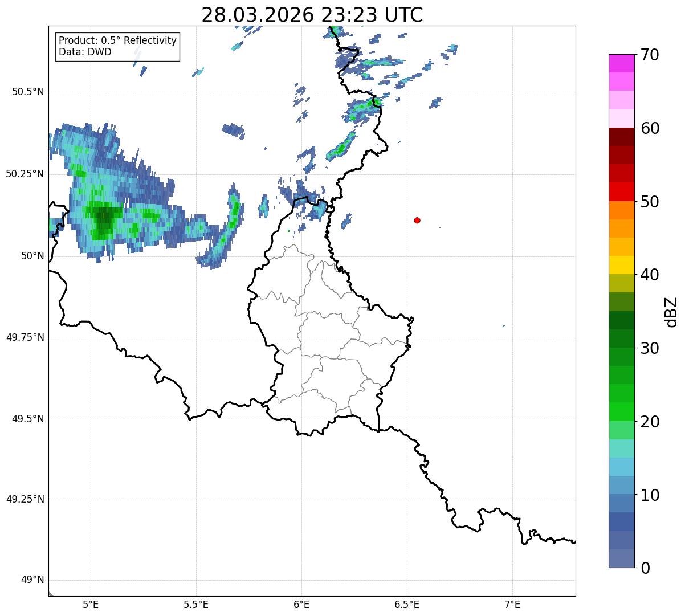Click the longitude label '7°E'

pyautogui.click(x=512, y=604)
